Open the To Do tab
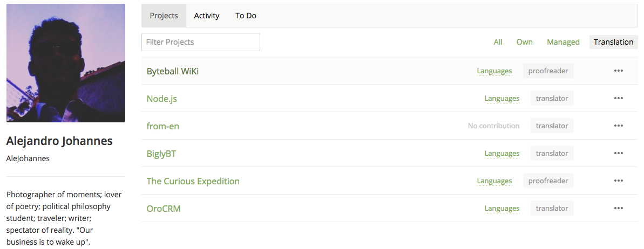The image size is (644, 249). coord(246,16)
